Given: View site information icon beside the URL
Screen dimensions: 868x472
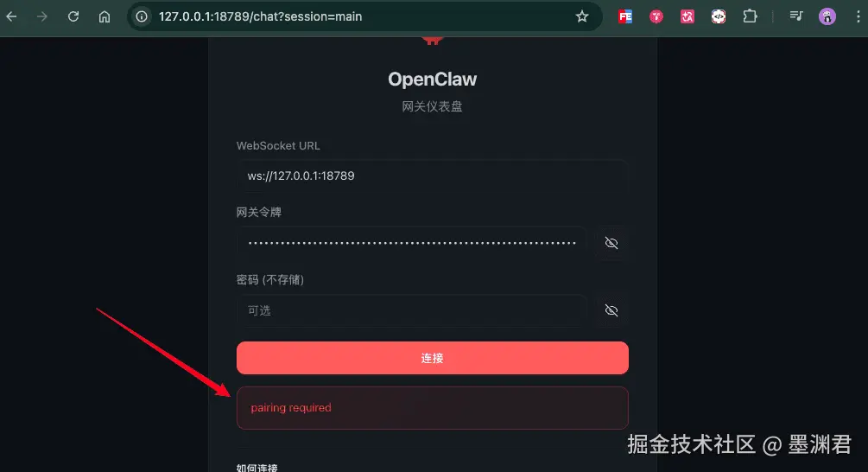Looking at the screenshot, I should 142,16.
